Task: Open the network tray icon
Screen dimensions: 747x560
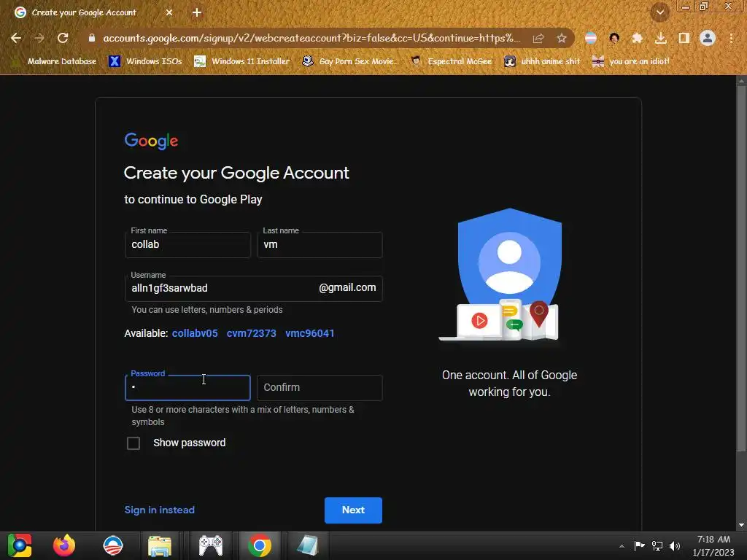Action: 657,545
